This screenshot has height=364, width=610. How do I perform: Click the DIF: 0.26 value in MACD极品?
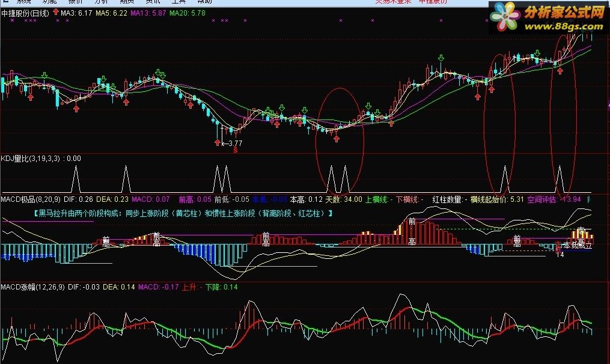coord(78,199)
